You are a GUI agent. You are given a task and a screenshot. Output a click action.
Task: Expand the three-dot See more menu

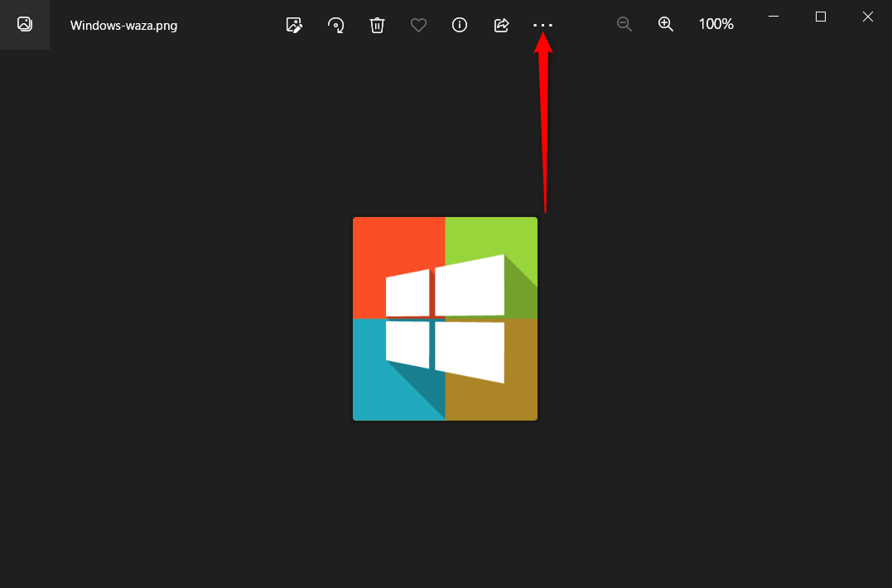(x=542, y=25)
